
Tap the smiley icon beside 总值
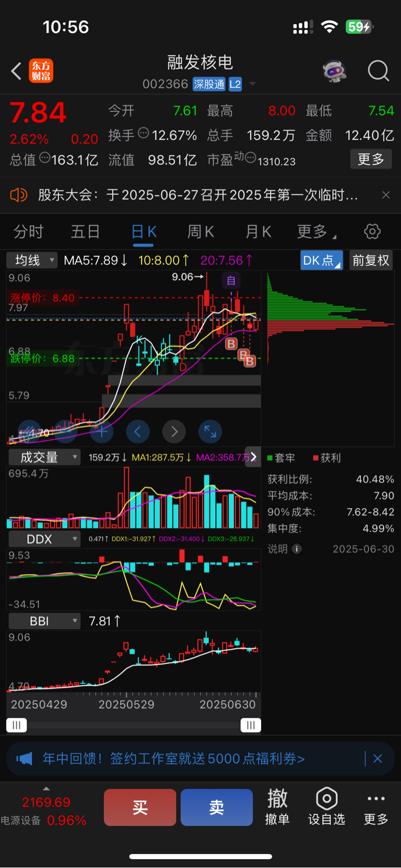click(x=44, y=158)
